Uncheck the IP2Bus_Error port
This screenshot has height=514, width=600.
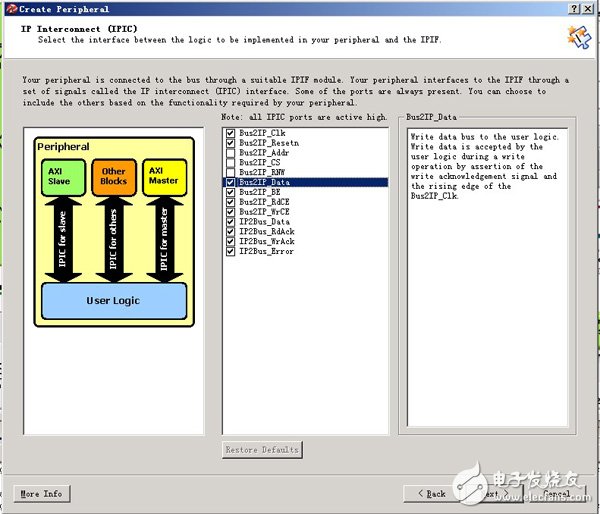(231, 251)
